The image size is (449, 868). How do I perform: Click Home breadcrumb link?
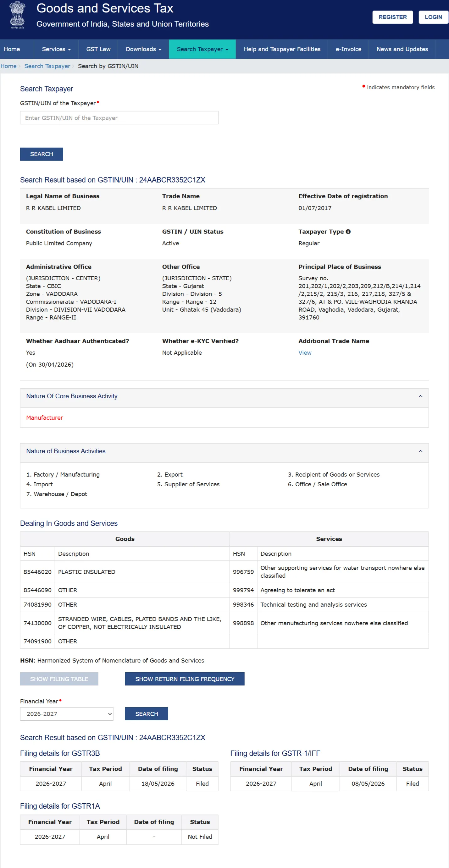8,66
